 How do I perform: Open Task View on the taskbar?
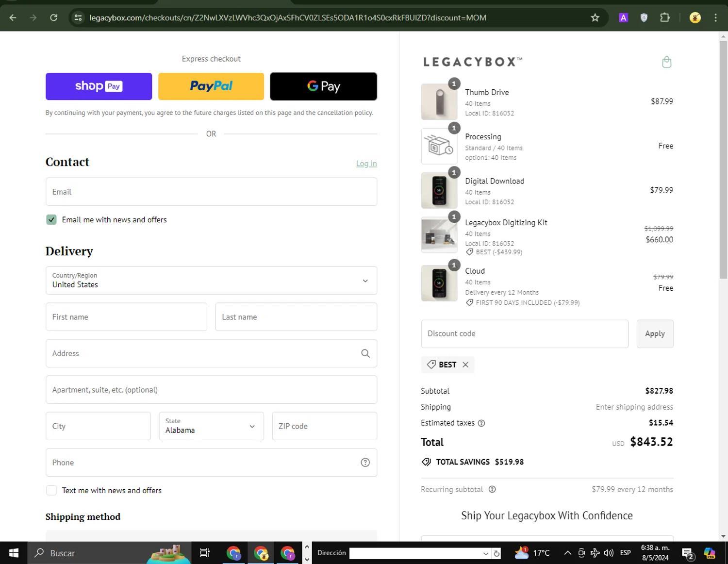pos(205,553)
